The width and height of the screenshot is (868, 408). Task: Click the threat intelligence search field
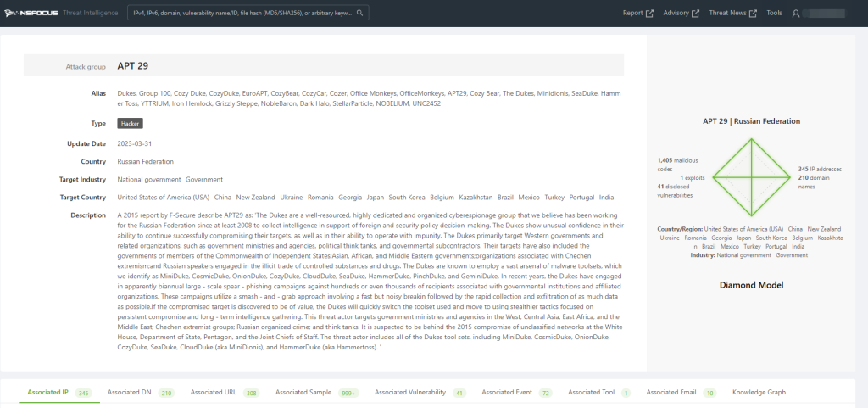coord(248,13)
